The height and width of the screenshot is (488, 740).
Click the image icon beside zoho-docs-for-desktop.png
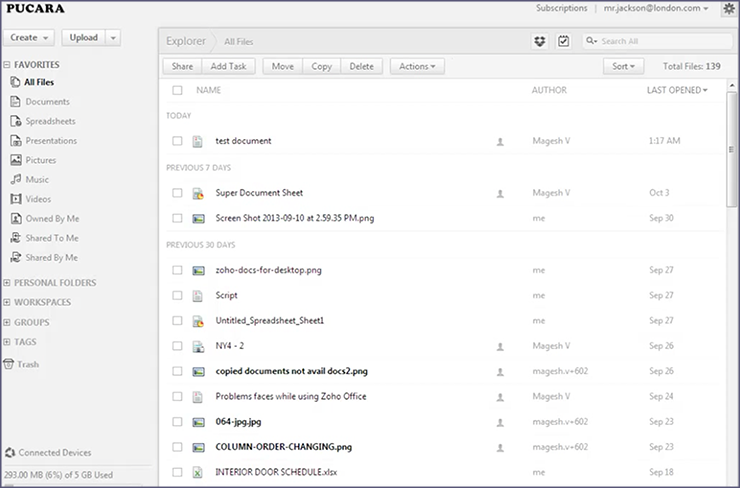[198, 270]
